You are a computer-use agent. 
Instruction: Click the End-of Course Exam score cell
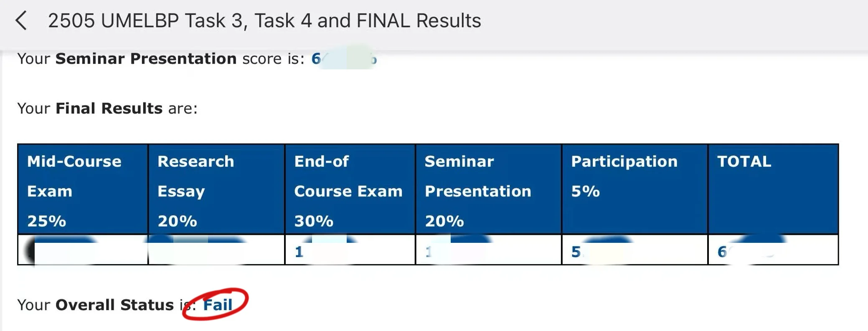(x=350, y=250)
